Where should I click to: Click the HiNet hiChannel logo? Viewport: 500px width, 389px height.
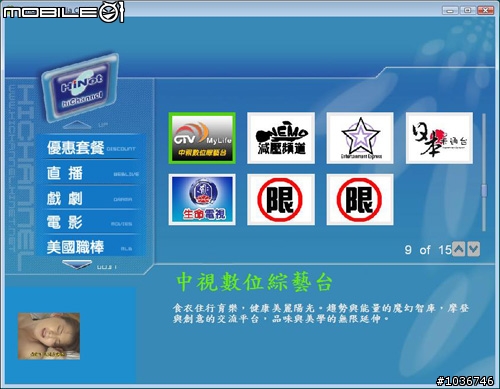(81, 87)
